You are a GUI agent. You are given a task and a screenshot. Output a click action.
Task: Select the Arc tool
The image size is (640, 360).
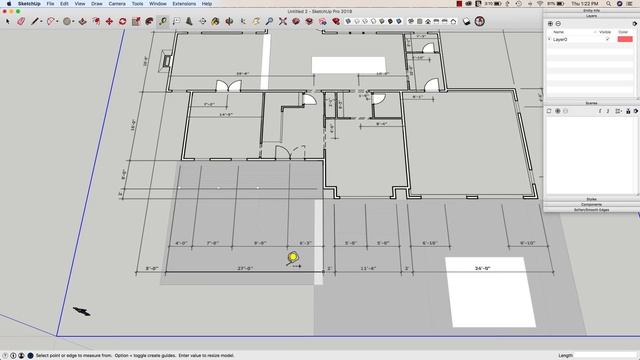[x=51, y=21]
